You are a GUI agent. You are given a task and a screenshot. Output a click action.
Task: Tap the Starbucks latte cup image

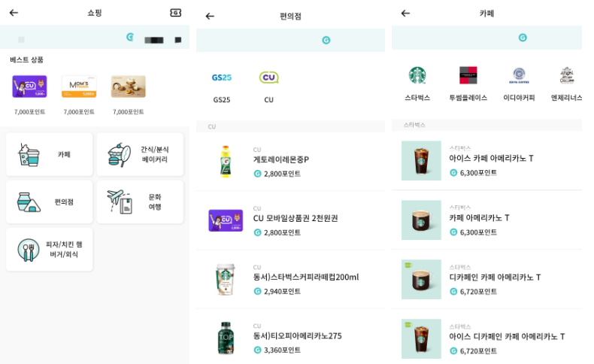pyautogui.click(x=226, y=280)
